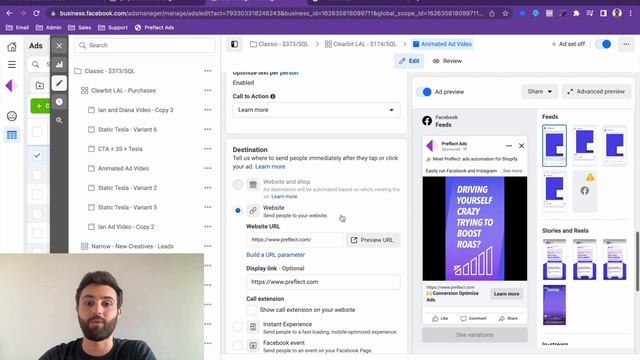This screenshot has width=640, height=360.
Task: Open more options for Classic - $373/SQL
Action: pyautogui.click(x=208, y=71)
